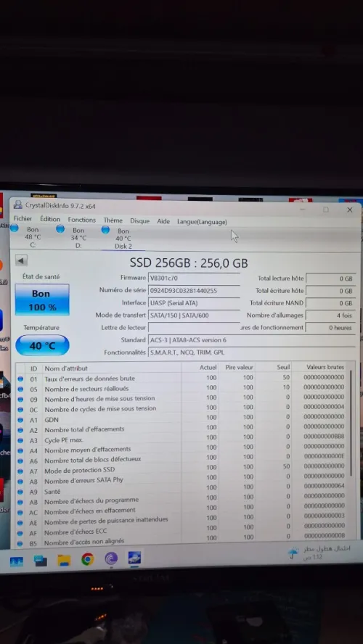This screenshot has width=363, height=644.
Task: Click status dot of attribute 09
Action: tap(20, 399)
